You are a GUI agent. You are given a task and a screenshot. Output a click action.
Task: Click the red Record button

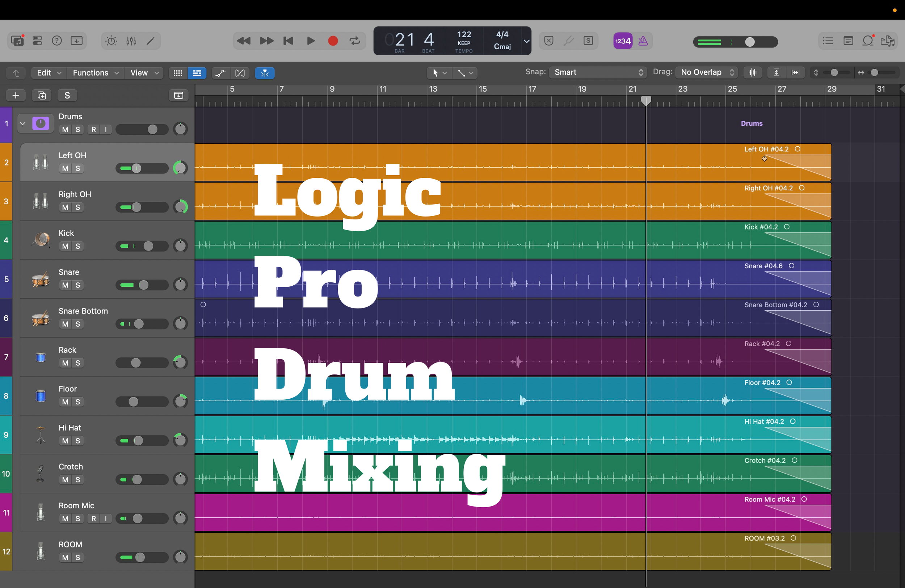click(333, 41)
